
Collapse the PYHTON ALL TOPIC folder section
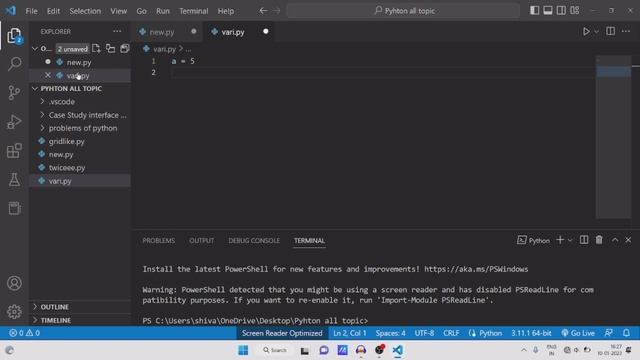coord(71,89)
